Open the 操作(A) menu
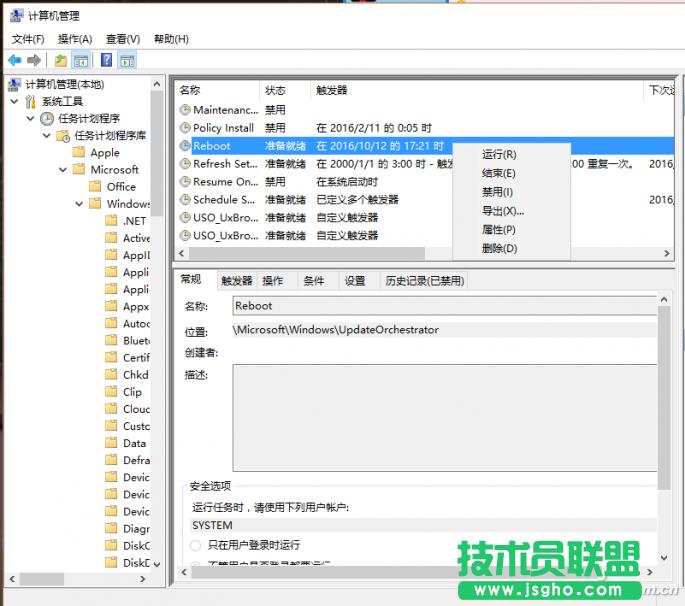 75,39
